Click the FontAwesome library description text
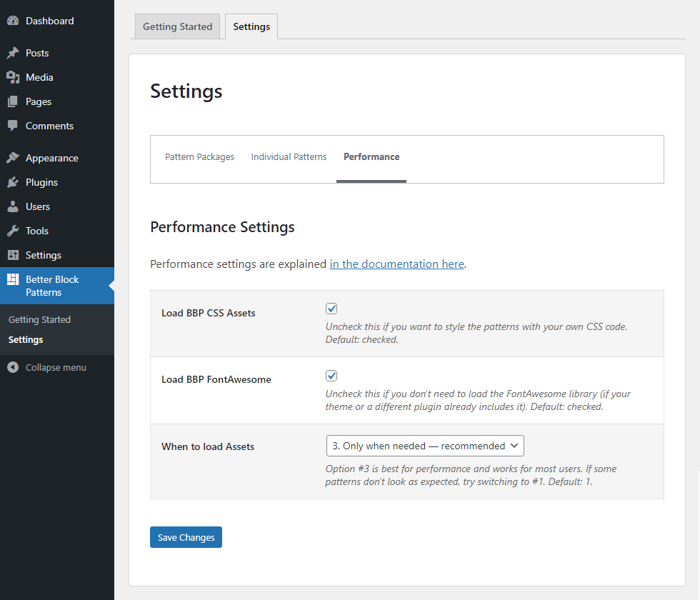Image resolution: width=700 pixels, height=600 pixels. (478, 401)
